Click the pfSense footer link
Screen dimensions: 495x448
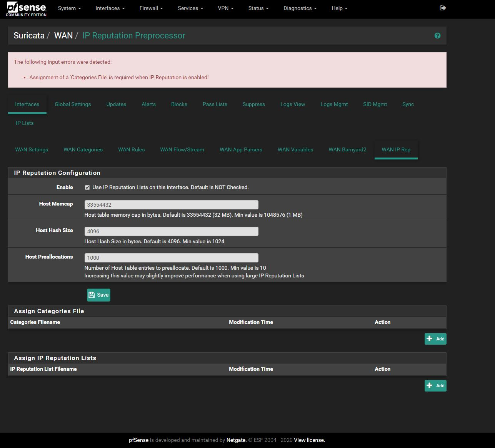tap(139, 440)
